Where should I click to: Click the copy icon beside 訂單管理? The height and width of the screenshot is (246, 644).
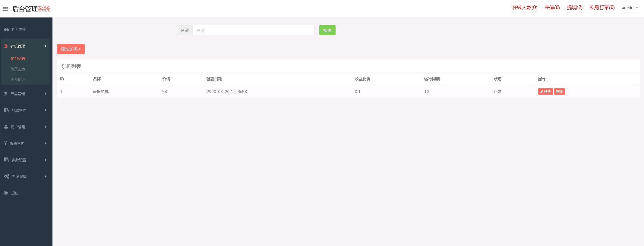coord(6,110)
